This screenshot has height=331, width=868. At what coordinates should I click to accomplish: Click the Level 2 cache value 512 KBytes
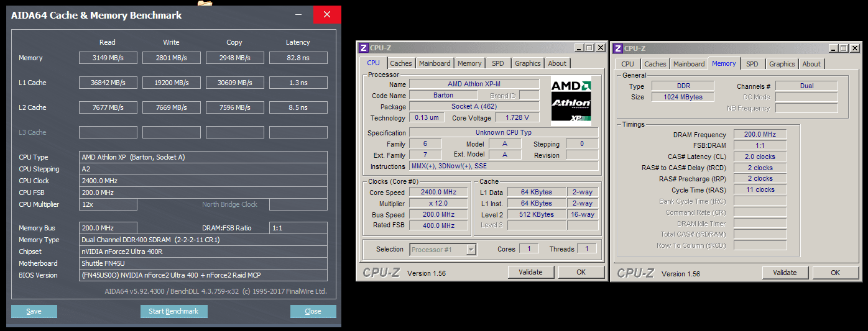(x=536, y=214)
